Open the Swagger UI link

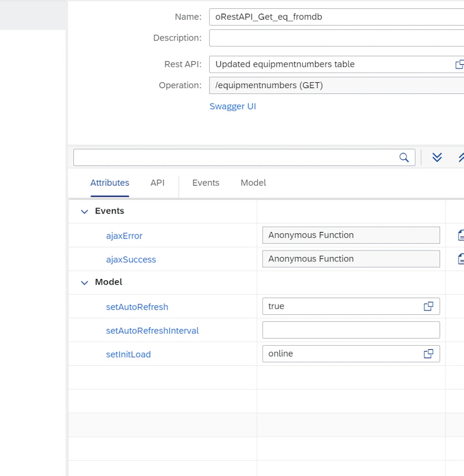pyautogui.click(x=233, y=107)
